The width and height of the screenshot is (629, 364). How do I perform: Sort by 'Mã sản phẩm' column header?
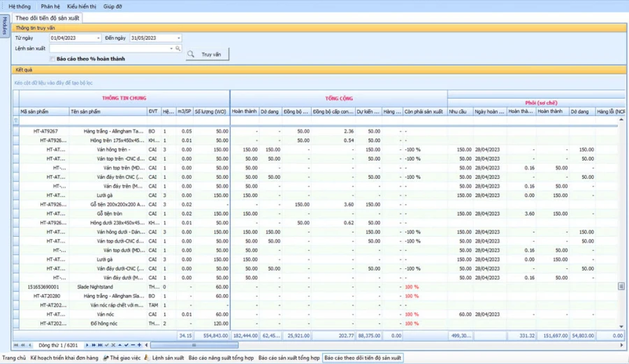tap(44, 112)
